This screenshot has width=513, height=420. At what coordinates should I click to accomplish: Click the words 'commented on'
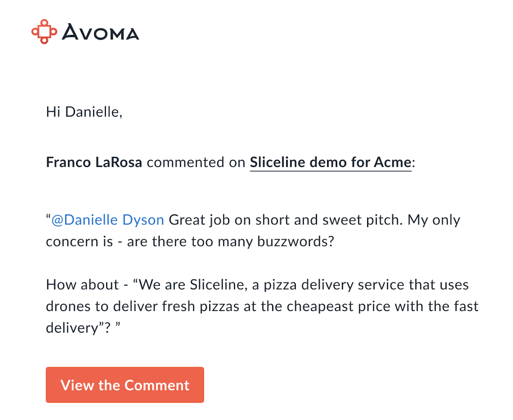pyautogui.click(x=196, y=162)
